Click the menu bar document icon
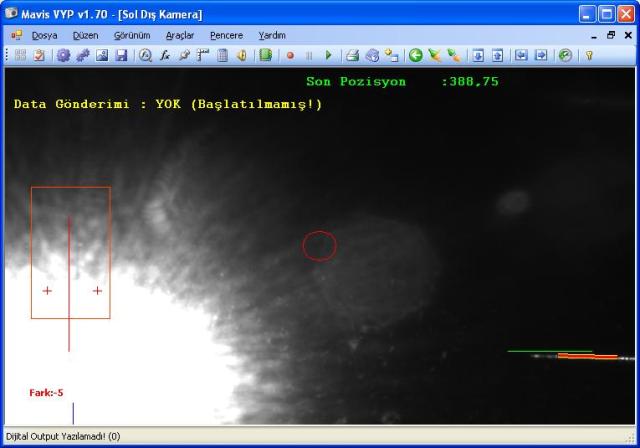The width and height of the screenshot is (640, 448). tap(17, 35)
